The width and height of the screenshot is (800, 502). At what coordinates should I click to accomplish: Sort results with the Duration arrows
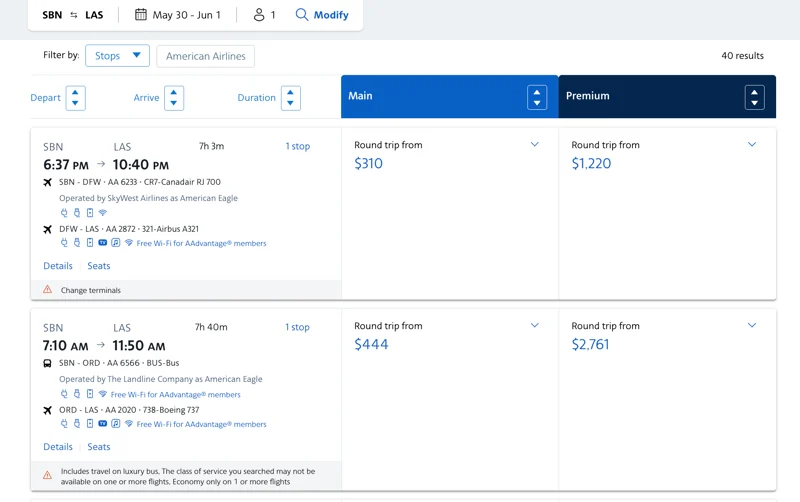point(291,98)
